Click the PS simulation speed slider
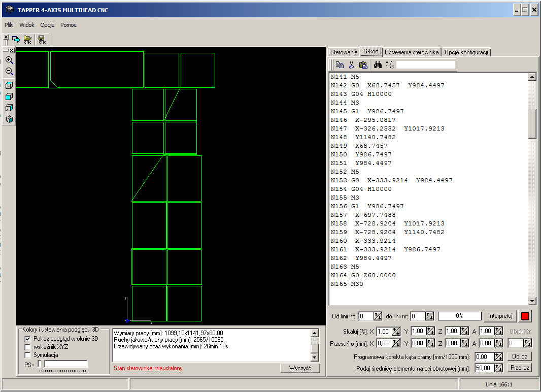This screenshot has width=541, height=392. pyautogui.click(x=63, y=364)
